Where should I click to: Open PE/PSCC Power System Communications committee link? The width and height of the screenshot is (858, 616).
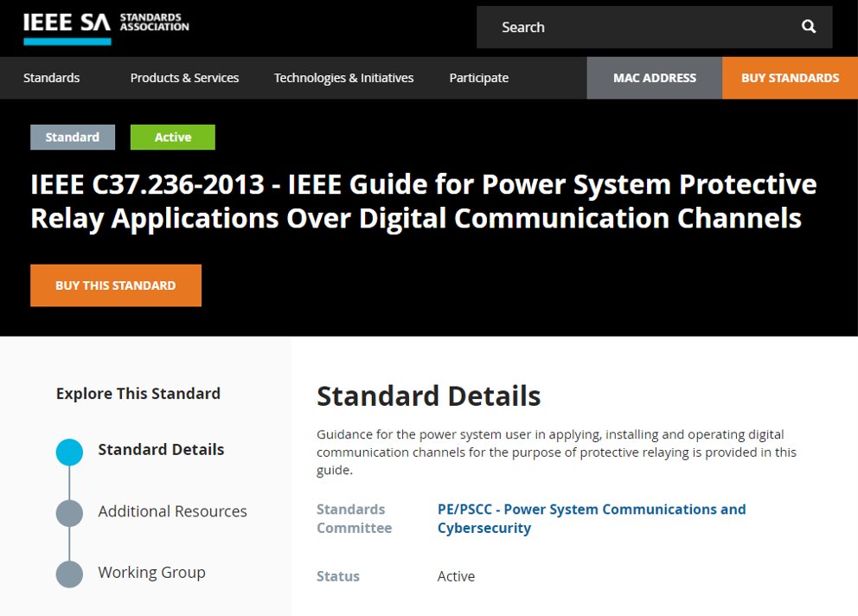[x=592, y=518]
